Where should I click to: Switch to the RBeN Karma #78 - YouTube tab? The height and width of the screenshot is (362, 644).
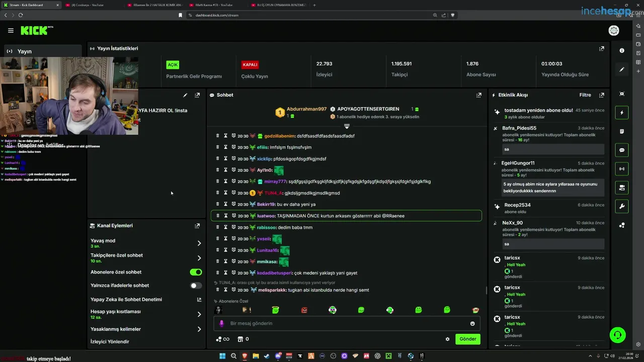coord(217,5)
